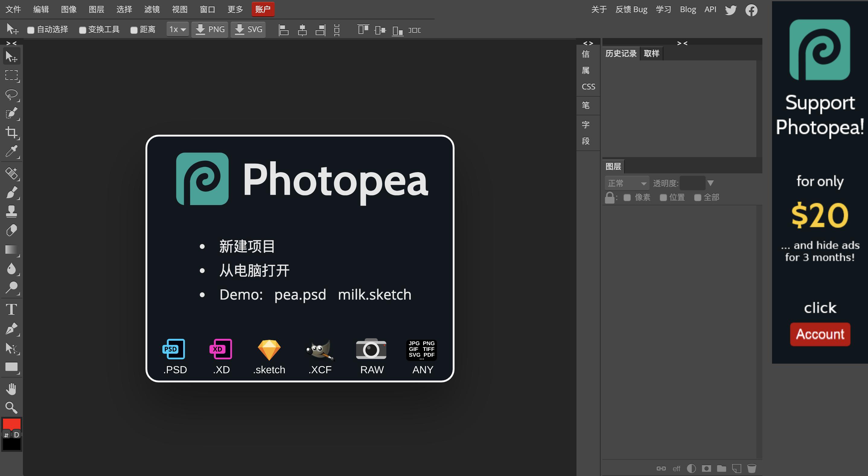This screenshot has height=476, width=868.
Task: Enable the 自动选择 checkbox
Action: click(x=31, y=30)
